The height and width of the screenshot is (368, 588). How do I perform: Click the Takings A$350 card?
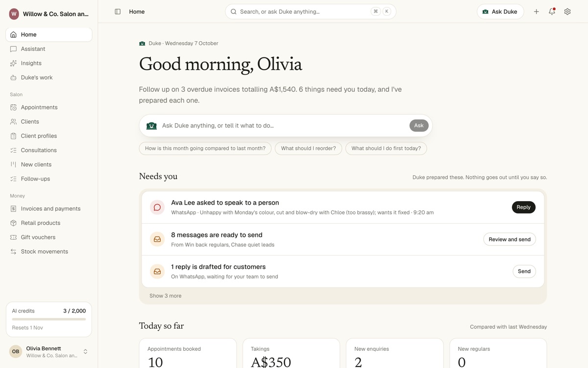(x=291, y=353)
